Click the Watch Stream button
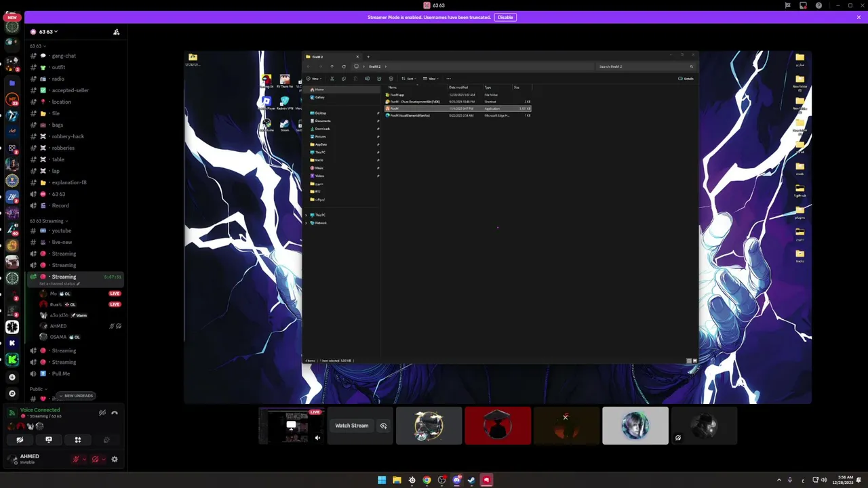Viewport: 868px width, 488px height. coord(351,426)
